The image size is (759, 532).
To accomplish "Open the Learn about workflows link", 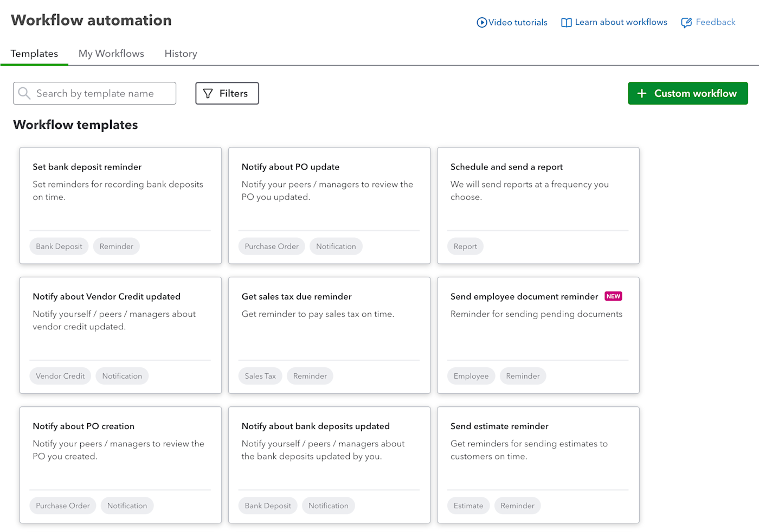I will click(x=621, y=22).
